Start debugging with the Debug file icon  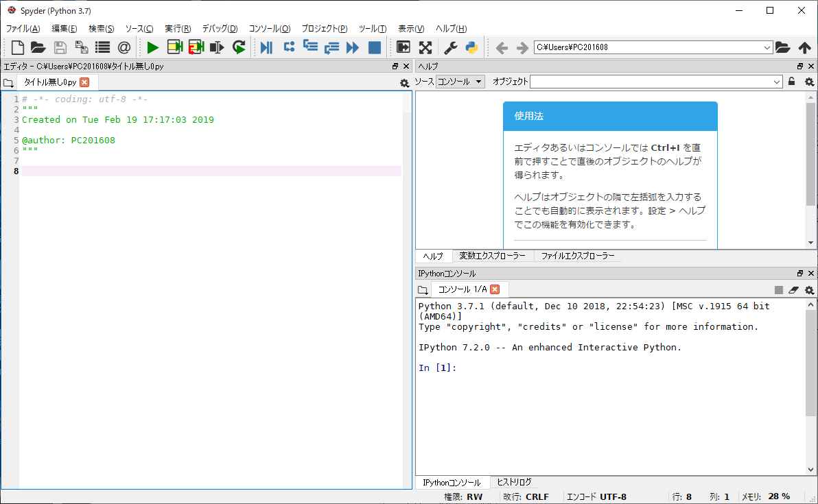tap(266, 47)
